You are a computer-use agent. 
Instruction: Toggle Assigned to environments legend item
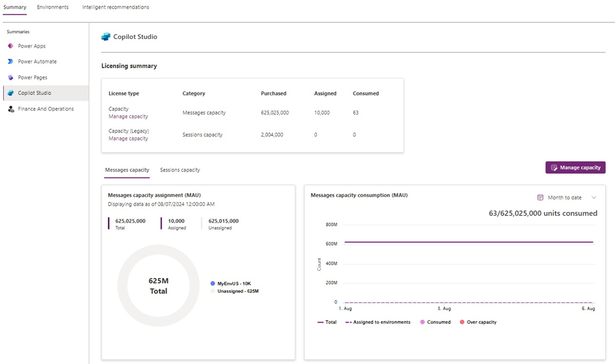(x=378, y=322)
